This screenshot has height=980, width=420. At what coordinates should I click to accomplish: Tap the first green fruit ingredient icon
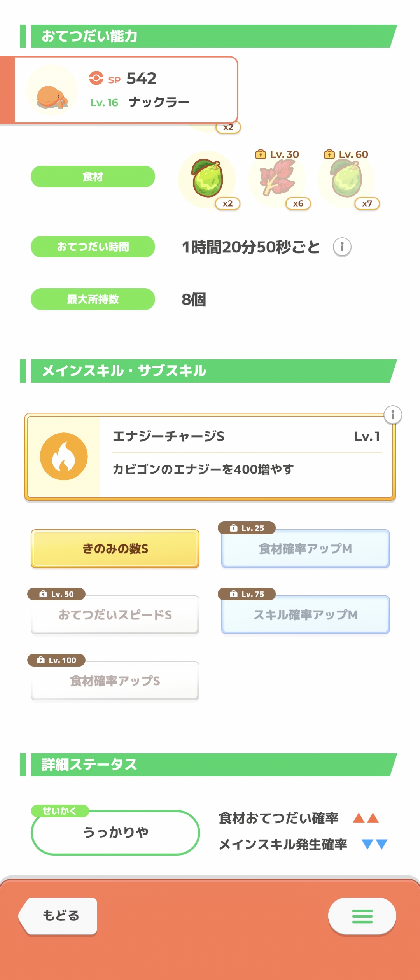(x=207, y=179)
